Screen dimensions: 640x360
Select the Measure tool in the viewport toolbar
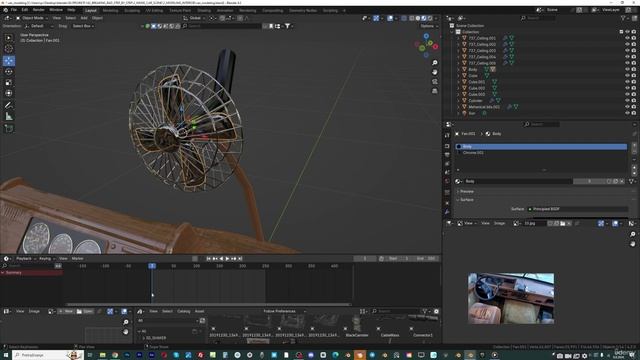(9, 117)
